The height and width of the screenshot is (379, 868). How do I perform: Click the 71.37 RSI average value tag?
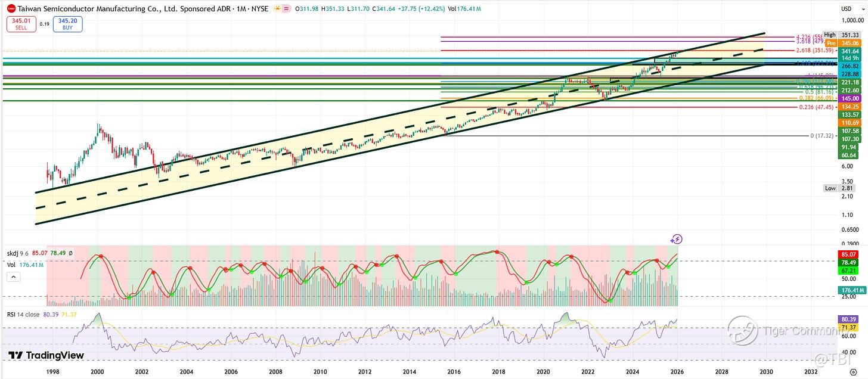coord(849,328)
